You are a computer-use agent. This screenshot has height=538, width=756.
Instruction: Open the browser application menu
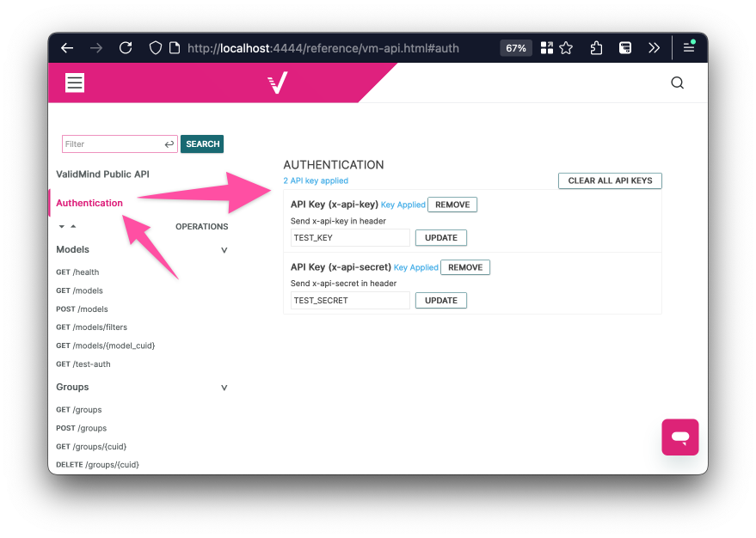tap(689, 46)
